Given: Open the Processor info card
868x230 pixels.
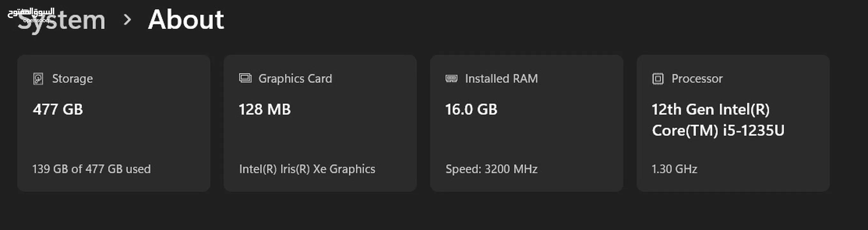Looking at the screenshot, I should pos(733,123).
